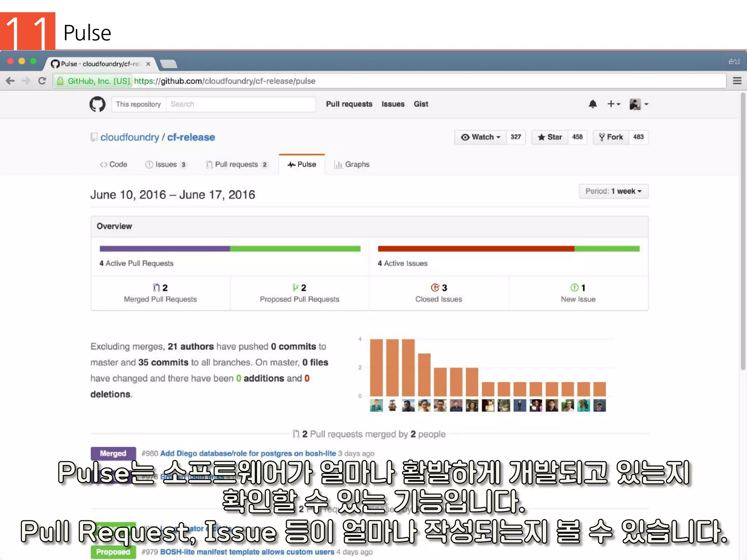The width and height of the screenshot is (747, 560).
Task: Click last contributor avatar under chart
Action: click(599, 405)
